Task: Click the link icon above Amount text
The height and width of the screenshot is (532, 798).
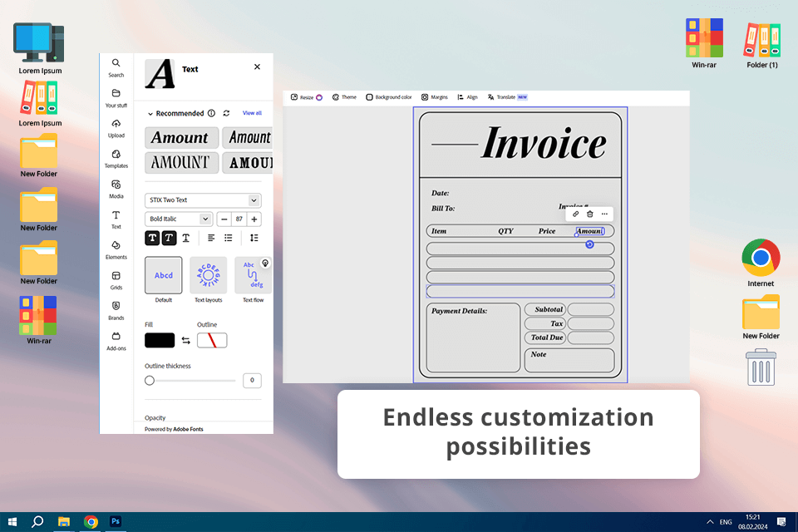Action: [575, 214]
